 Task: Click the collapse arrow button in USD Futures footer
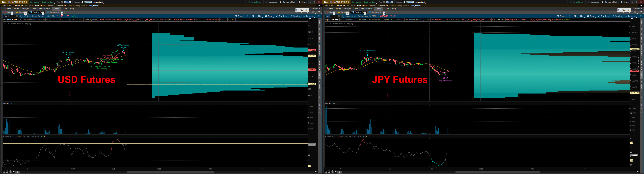tap(17, 172)
